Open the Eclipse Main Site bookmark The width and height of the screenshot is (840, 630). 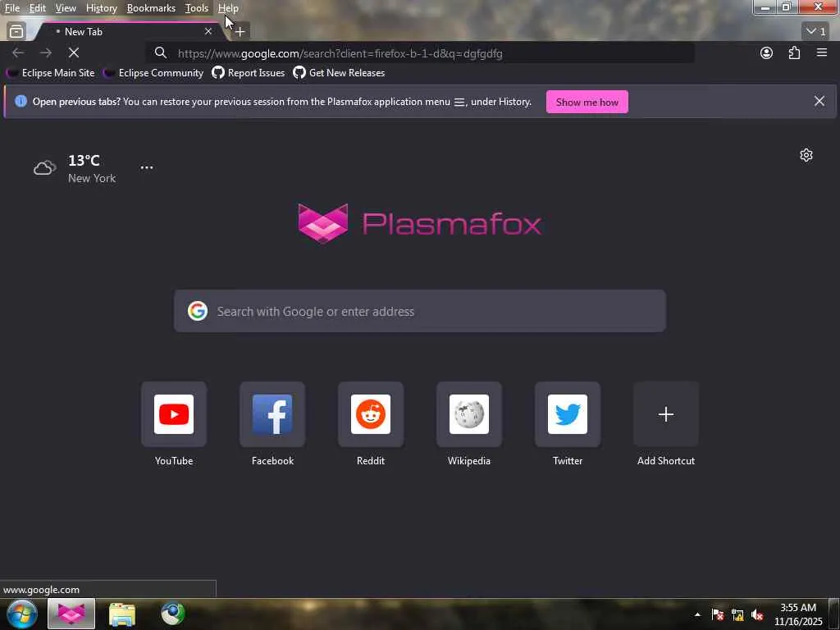click(50, 73)
